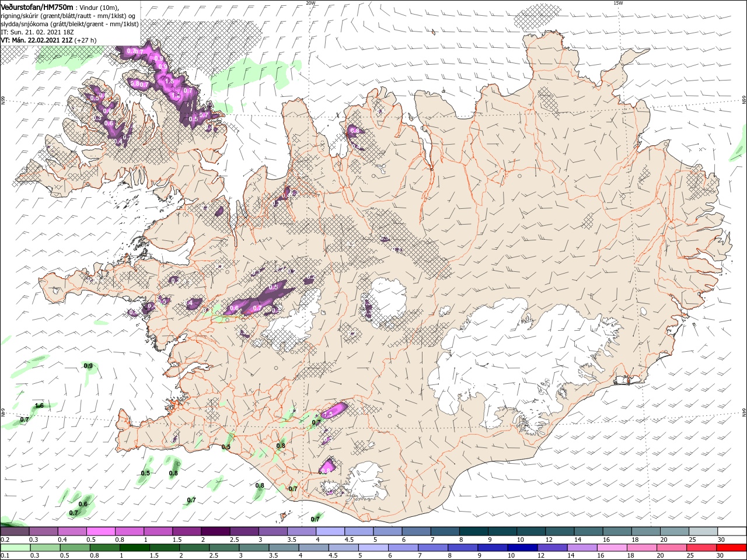This screenshot has width=747, height=560.
Task: Click the 0.1 legend scale number
Action: pyautogui.click(x=5, y=556)
